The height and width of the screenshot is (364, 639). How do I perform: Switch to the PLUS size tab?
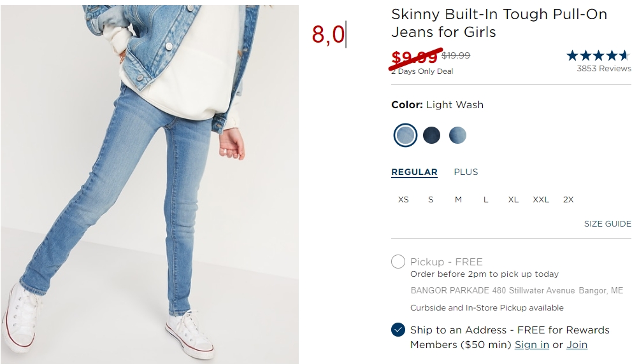[x=466, y=172]
